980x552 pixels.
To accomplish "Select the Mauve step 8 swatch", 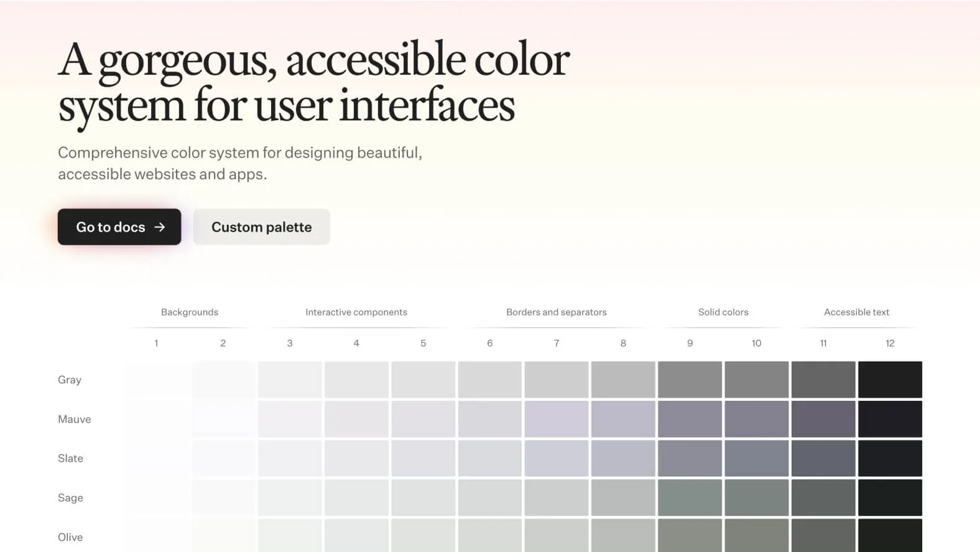I will [623, 419].
